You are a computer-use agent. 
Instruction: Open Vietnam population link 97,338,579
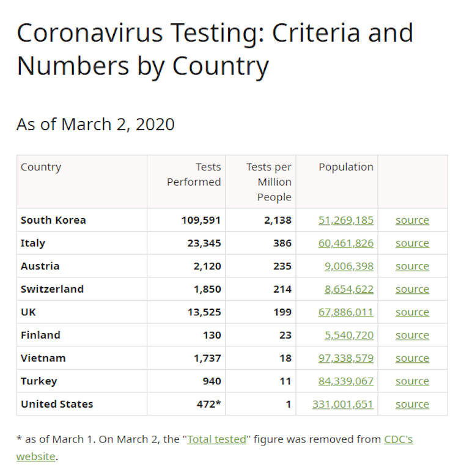(x=345, y=358)
